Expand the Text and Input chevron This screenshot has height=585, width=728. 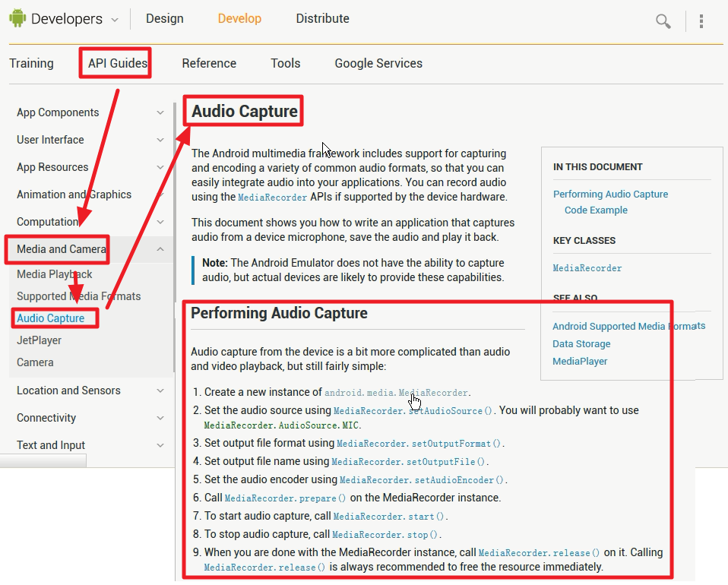pyautogui.click(x=160, y=445)
